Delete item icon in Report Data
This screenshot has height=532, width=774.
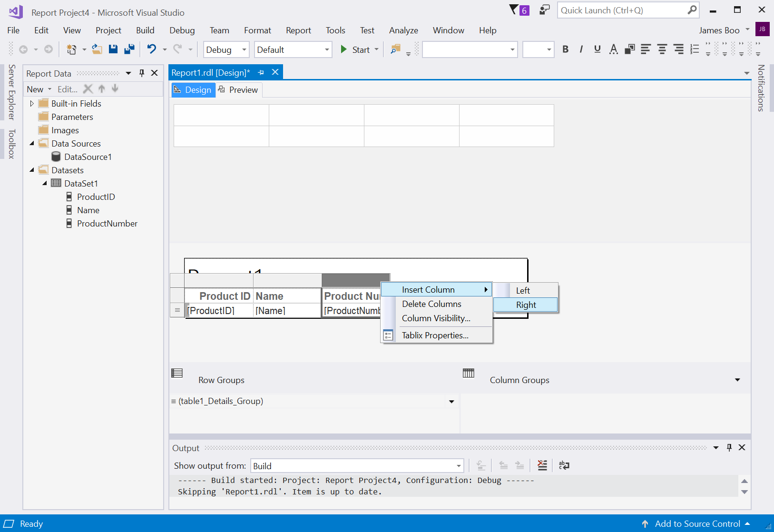tap(88, 89)
